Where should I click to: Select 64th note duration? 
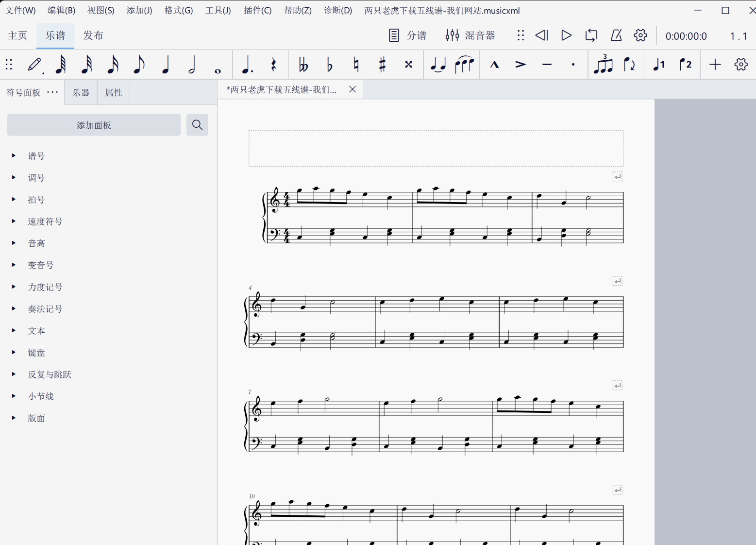tap(61, 65)
